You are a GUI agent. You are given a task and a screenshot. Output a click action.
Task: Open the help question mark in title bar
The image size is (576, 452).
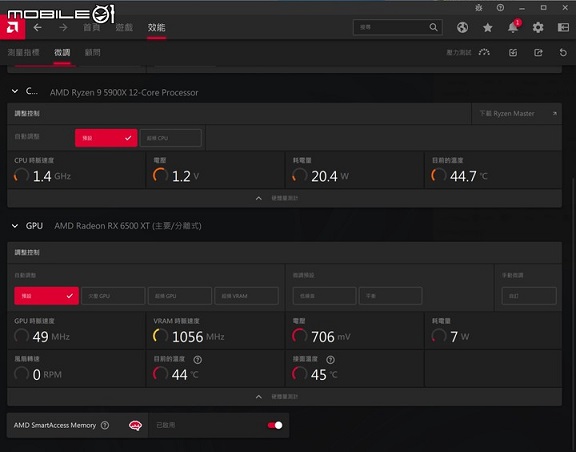[x=500, y=8]
